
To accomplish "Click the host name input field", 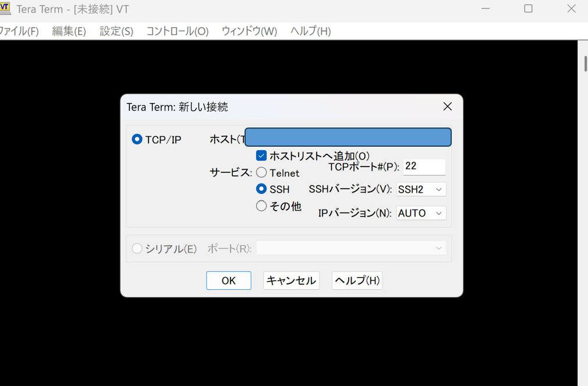I will coord(348,137).
